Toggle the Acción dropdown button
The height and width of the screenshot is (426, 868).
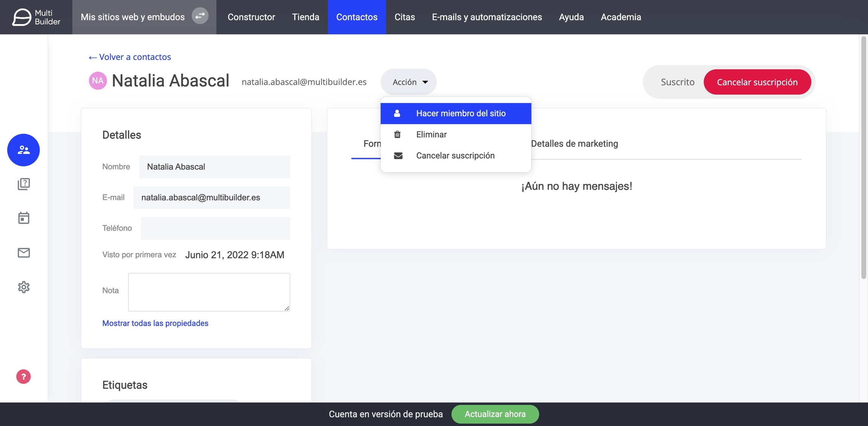point(409,82)
